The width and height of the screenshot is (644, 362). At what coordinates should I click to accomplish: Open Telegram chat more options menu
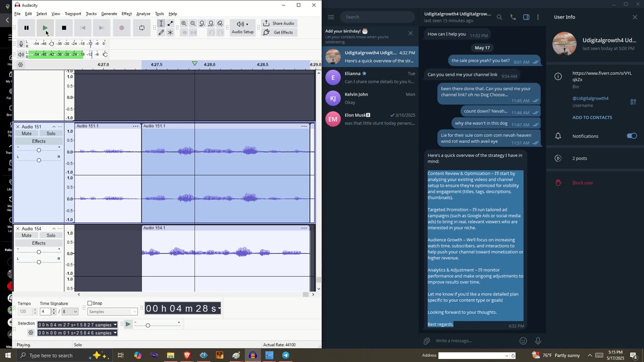coord(538,17)
